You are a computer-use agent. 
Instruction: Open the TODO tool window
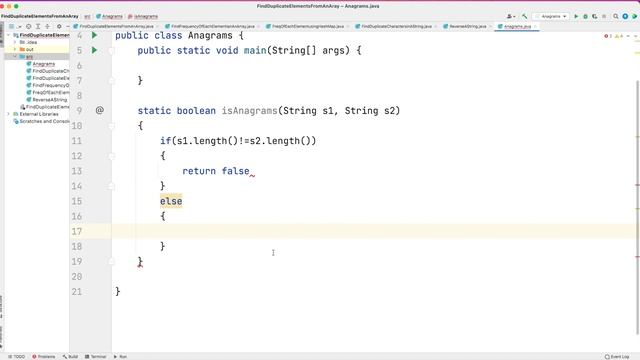(17, 356)
